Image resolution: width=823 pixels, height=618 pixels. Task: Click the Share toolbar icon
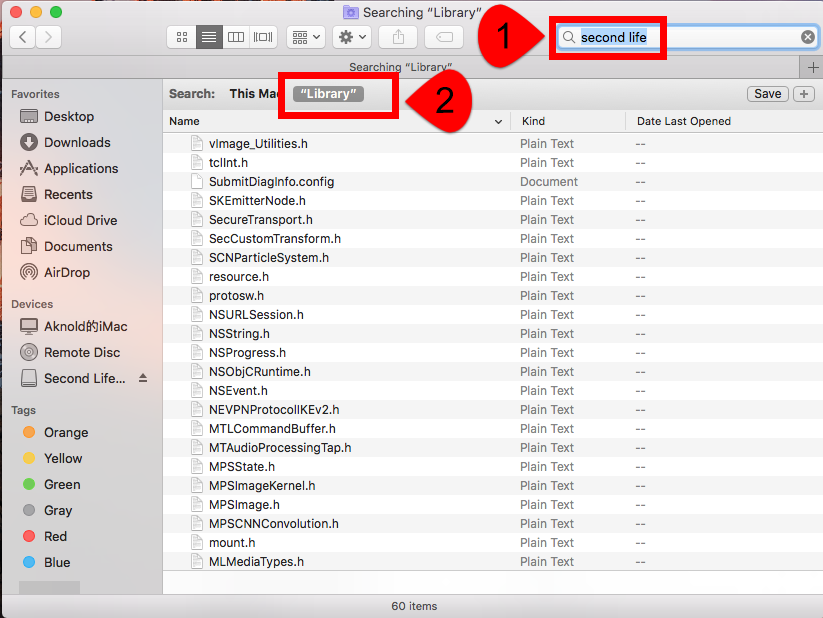[x=398, y=37]
